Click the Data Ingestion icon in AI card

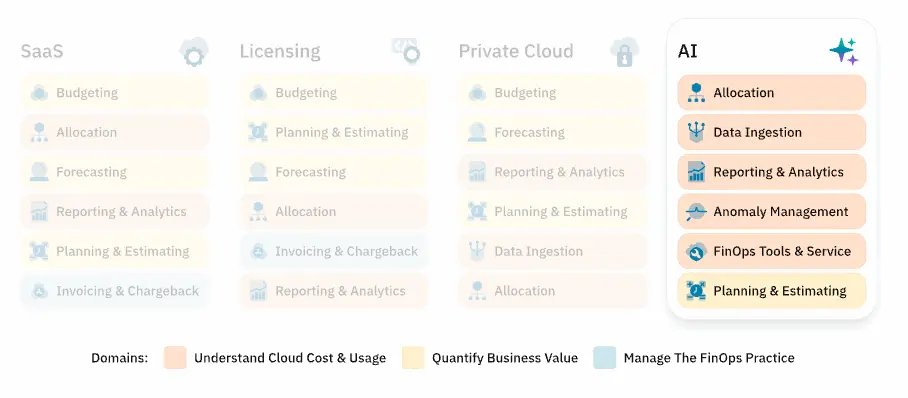click(695, 132)
